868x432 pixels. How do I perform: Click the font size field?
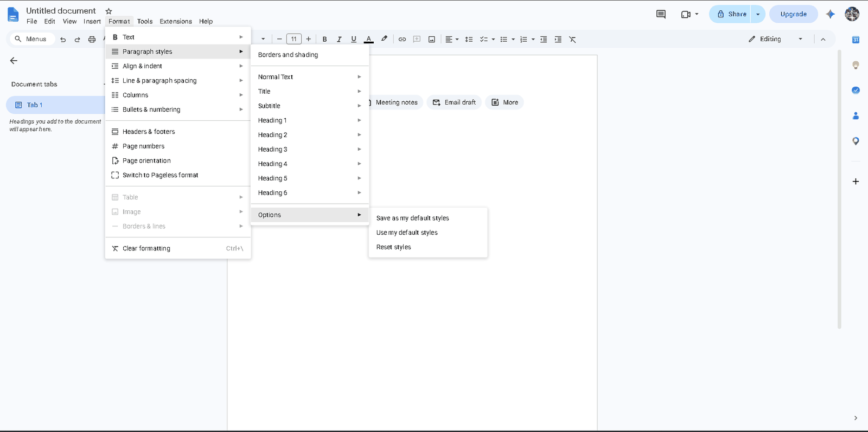point(293,39)
